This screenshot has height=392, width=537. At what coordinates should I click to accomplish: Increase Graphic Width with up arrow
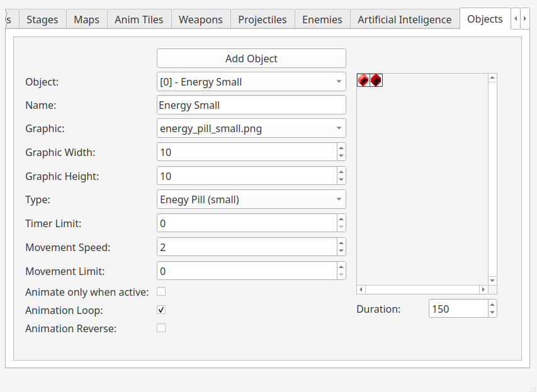tap(341, 148)
